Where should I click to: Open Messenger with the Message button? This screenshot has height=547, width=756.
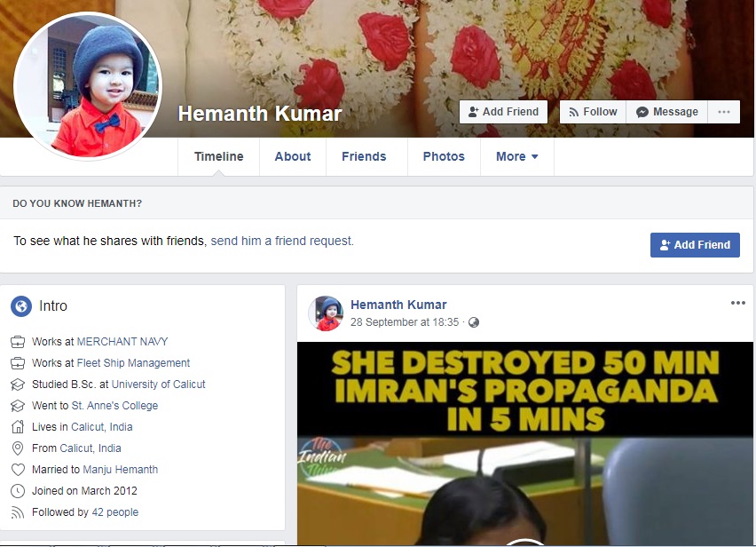coord(666,112)
